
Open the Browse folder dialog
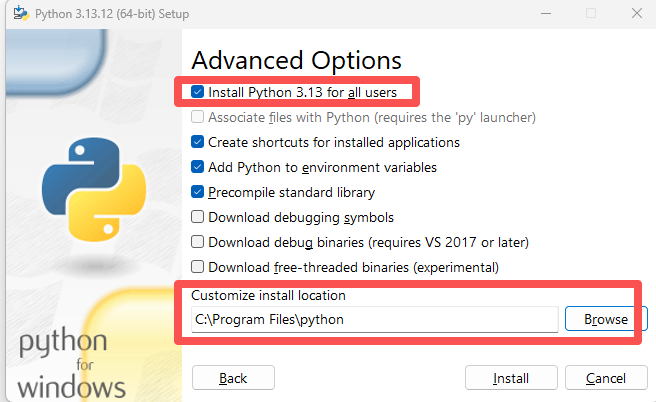tap(606, 319)
